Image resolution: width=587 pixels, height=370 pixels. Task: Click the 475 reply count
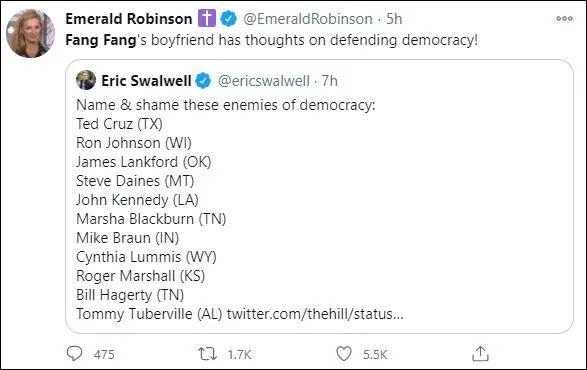click(x=104, y=354)
